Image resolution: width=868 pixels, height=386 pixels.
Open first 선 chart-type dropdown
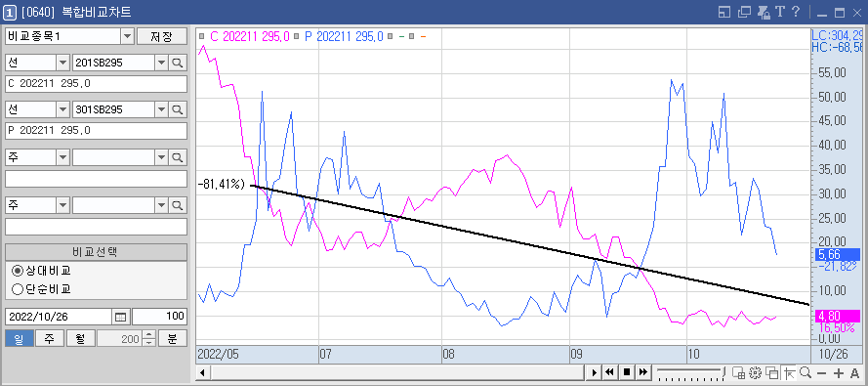(x=62, y=64)
